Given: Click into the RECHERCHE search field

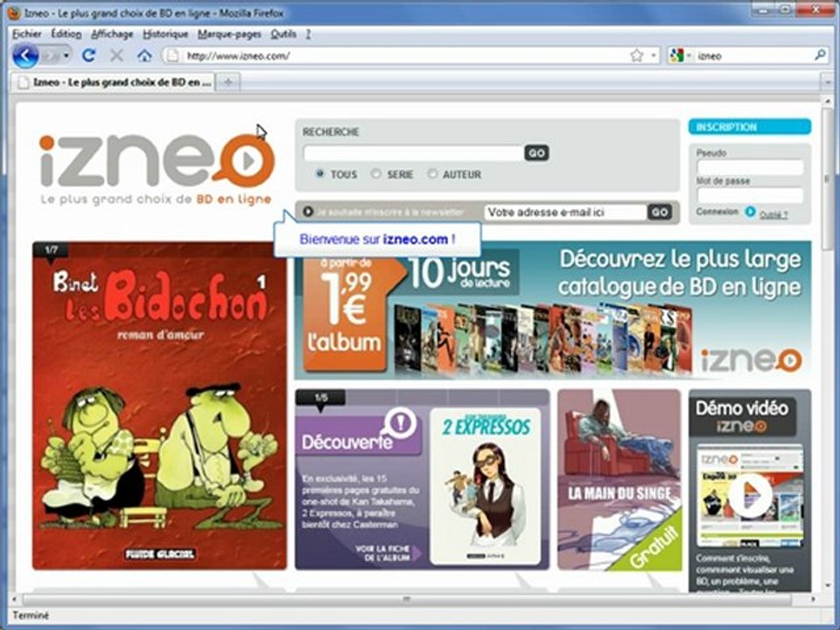Looking at the screenshot, I should pyautogui.click(x=414, y=153).
